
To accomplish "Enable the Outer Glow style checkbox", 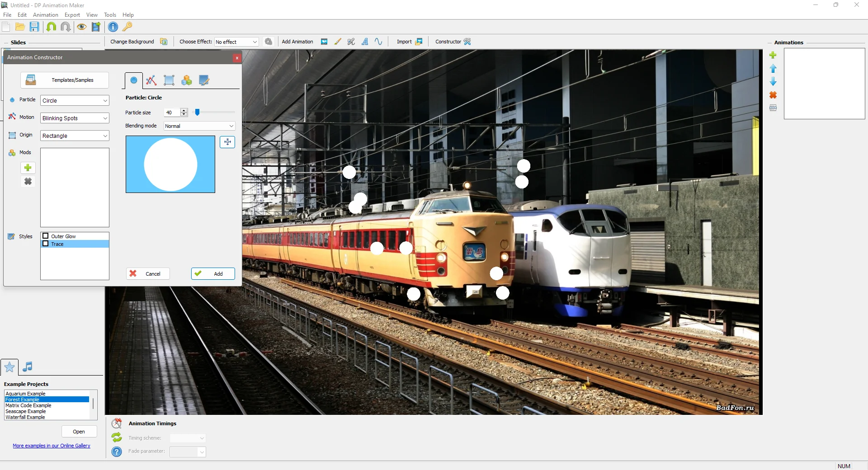I will (x=46, y=236).
